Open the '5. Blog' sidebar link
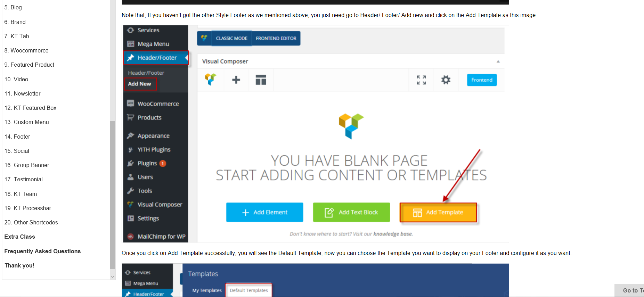This screenshot has height=297, width=644. click(13, 7)
